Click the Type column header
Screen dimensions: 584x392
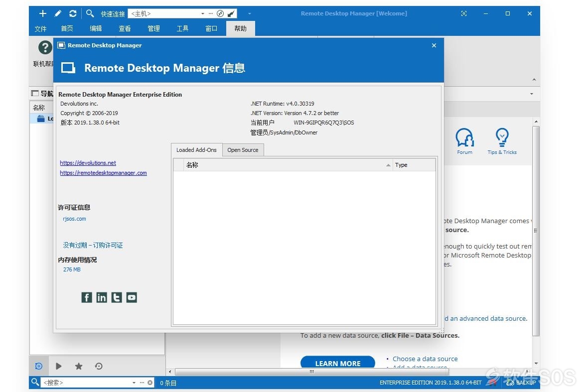tap(414, 165)
